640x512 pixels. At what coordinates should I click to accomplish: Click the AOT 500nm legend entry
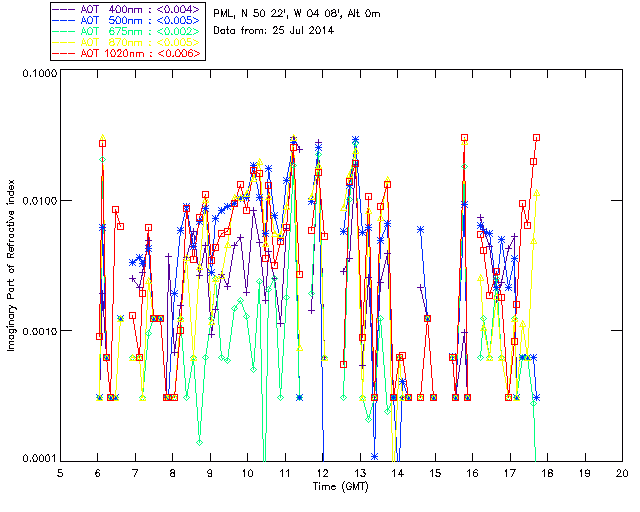click(x=127, y=20)
